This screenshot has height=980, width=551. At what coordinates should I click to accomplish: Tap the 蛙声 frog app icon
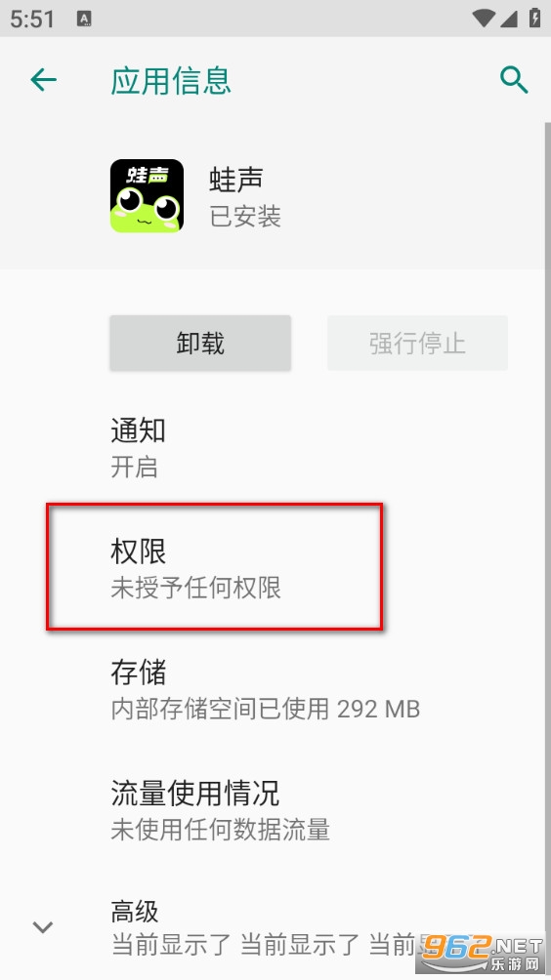tap(147, 195)
